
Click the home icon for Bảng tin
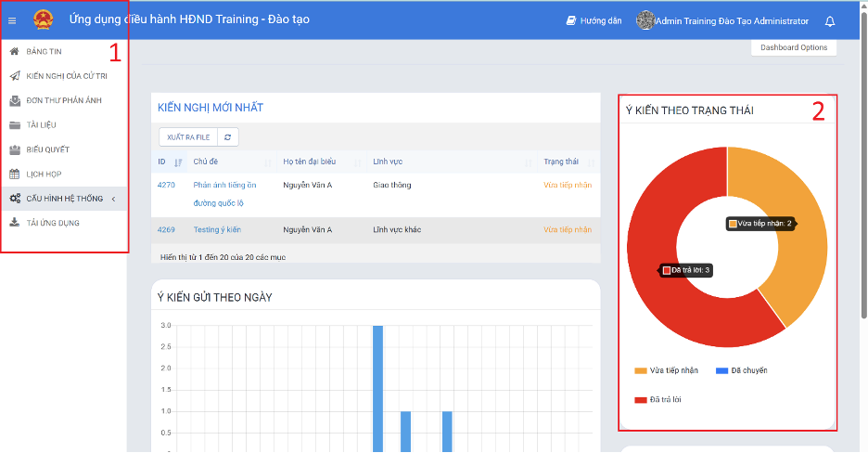pos(14,51)
